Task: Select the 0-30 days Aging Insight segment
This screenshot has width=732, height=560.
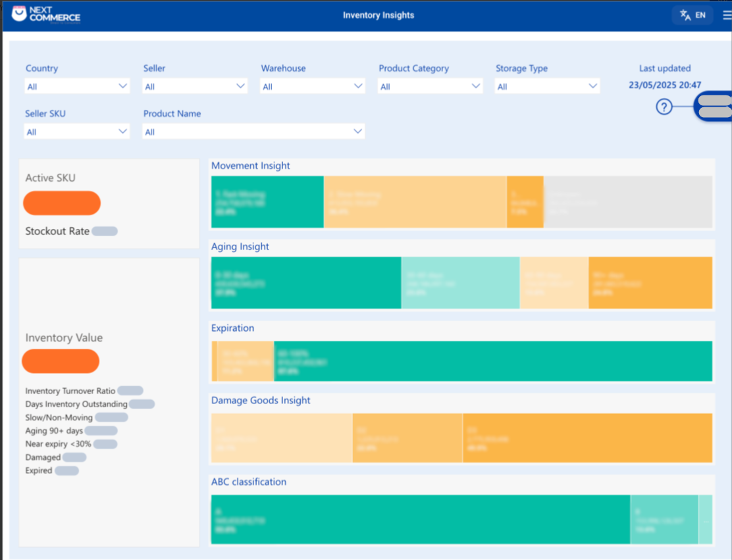Action: tap(306, 283)
